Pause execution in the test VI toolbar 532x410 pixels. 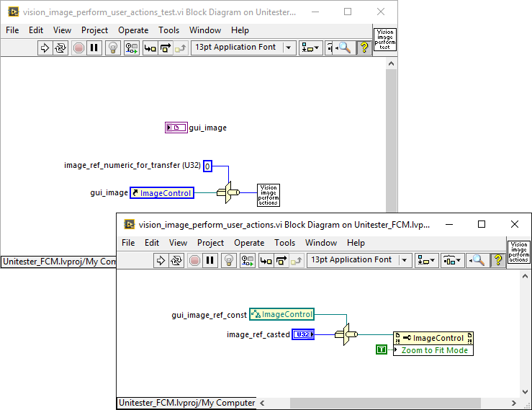point(94,48)
